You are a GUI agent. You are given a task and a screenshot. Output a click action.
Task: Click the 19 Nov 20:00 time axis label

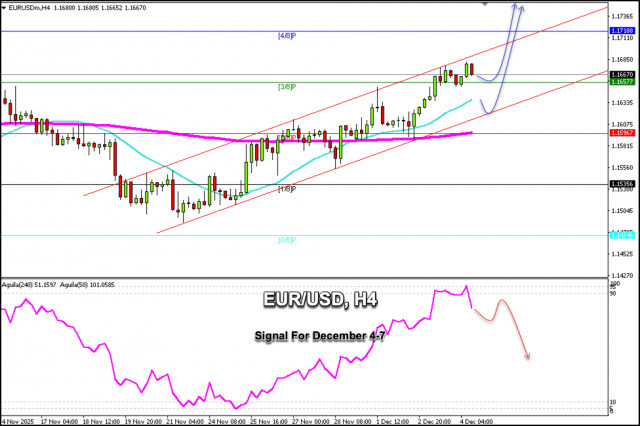point(143,422)
